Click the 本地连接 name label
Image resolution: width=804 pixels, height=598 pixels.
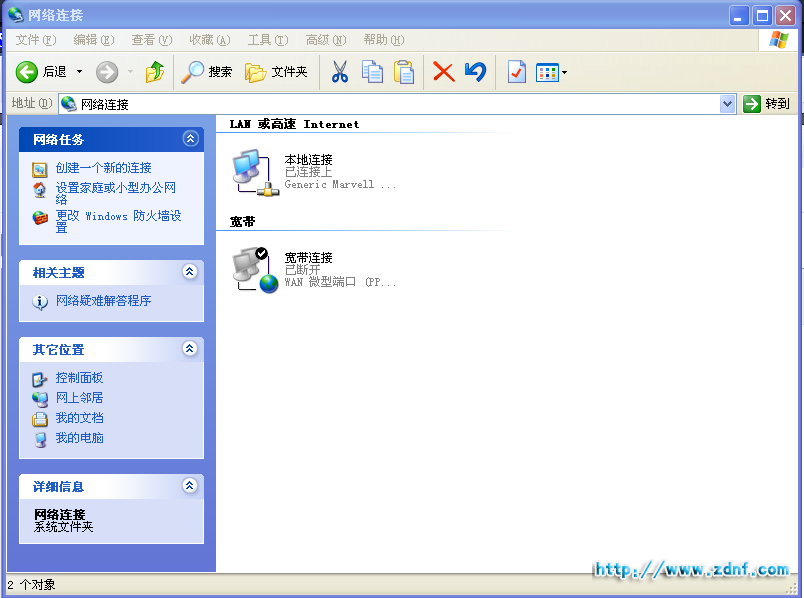pyautogui.click(x=309, y=160)
